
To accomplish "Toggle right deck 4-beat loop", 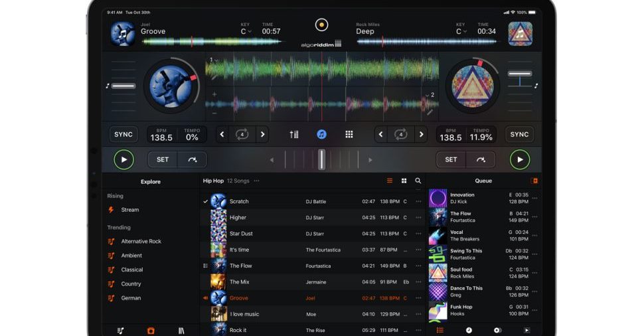I will click(401, 134).
